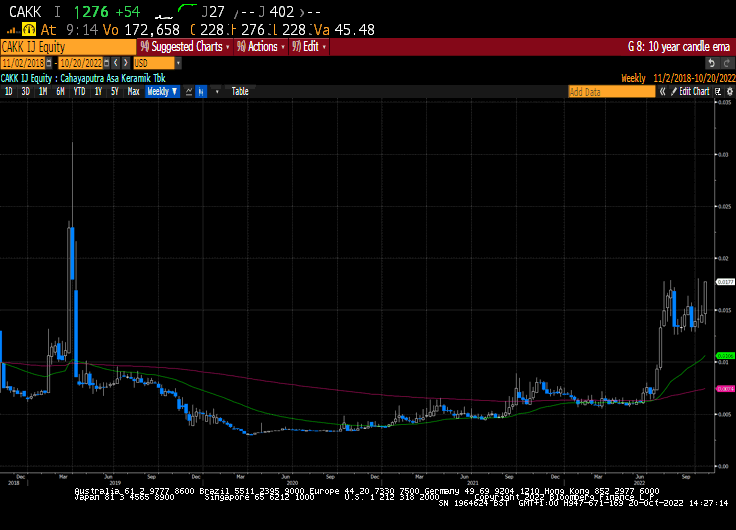Select the 6M time range

point(60,92)
